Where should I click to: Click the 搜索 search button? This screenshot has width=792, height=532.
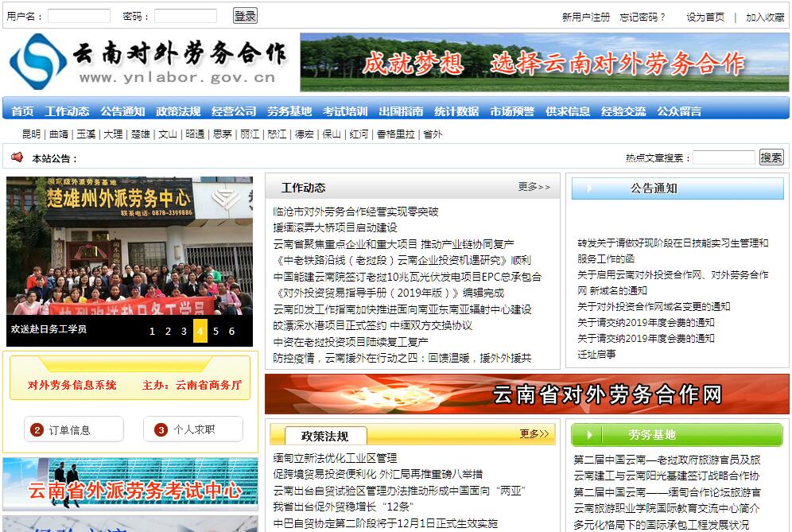(x=771, y=157)
